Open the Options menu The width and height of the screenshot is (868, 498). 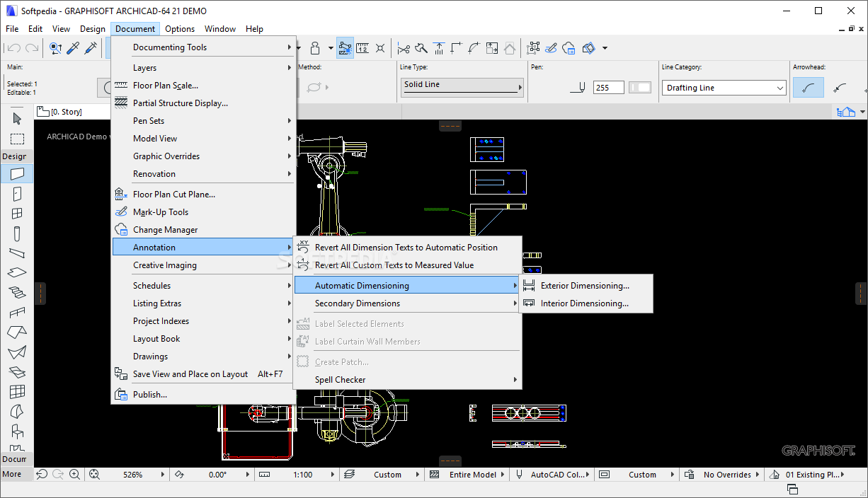[x=180, y=29]
